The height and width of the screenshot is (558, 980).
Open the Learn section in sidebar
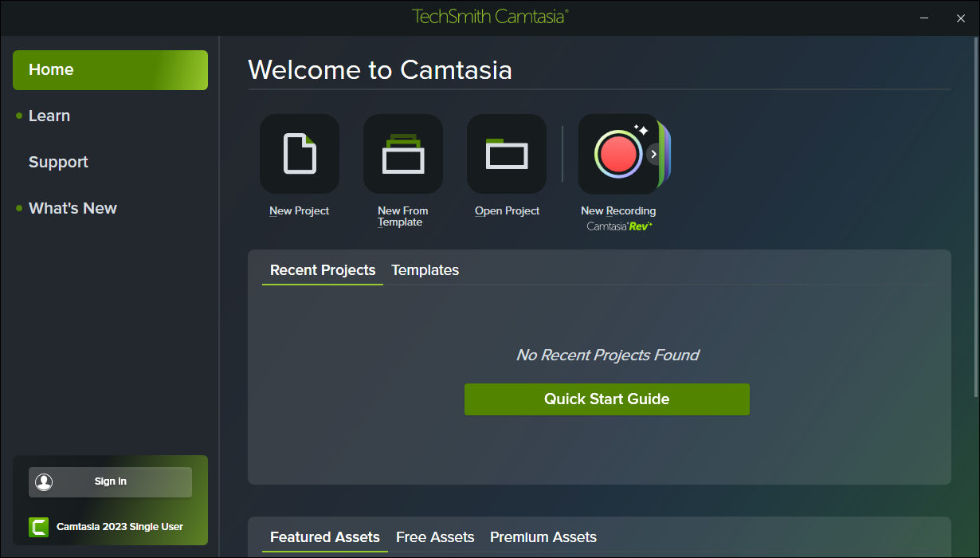[x=49, y=116]
